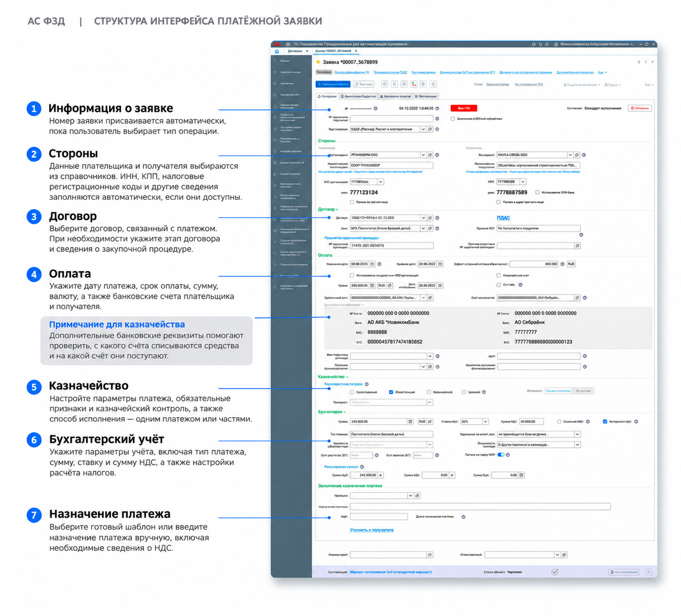Click the Отменить button with the red outline
This screenshot has width=681, height=616.
(x=640, y=108)
